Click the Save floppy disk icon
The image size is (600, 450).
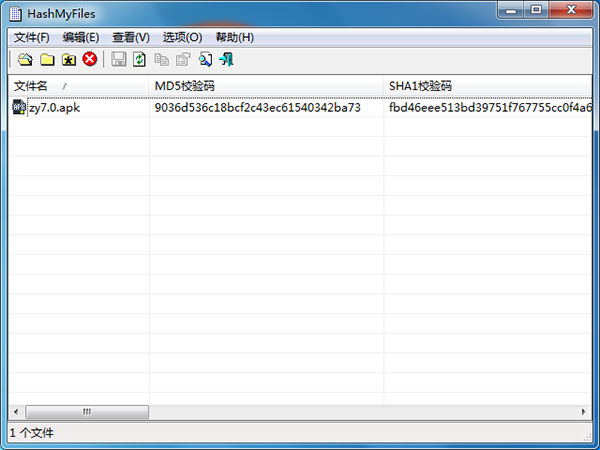[x=119, y=59]
